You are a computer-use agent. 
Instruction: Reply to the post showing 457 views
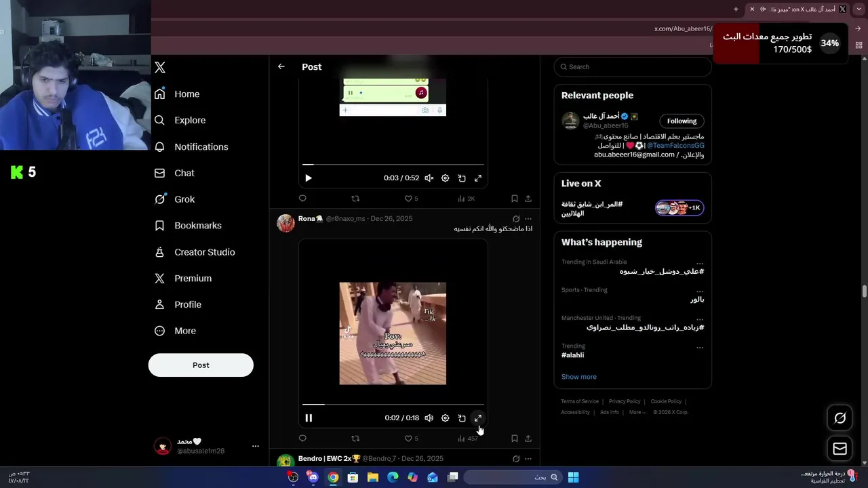click(x=302, y=439)
